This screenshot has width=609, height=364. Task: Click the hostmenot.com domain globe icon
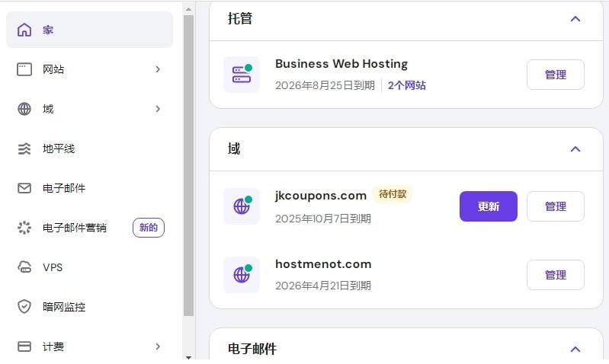pyautogui.click(x=242, y=275)
